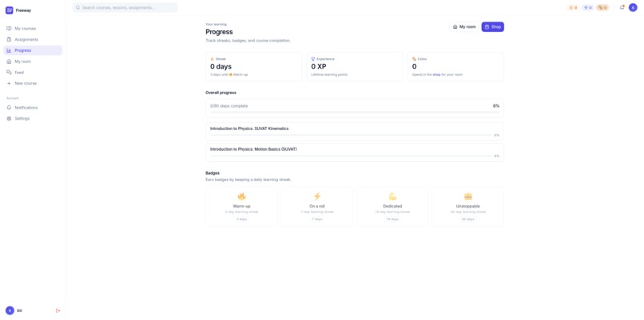This screenshot has height=320, width=644.
Task: Click the trophy icon in Experience card
Action: click(x=313, y=59)
